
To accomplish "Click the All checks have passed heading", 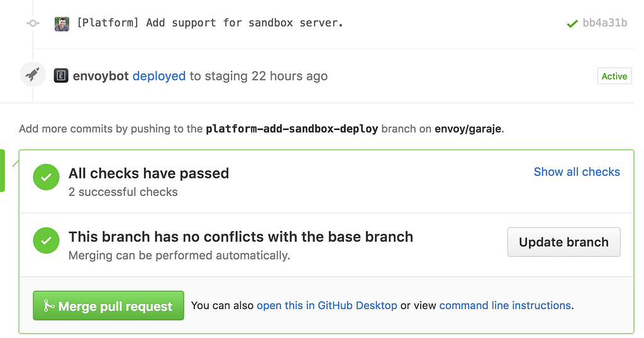I will (148, 173).
